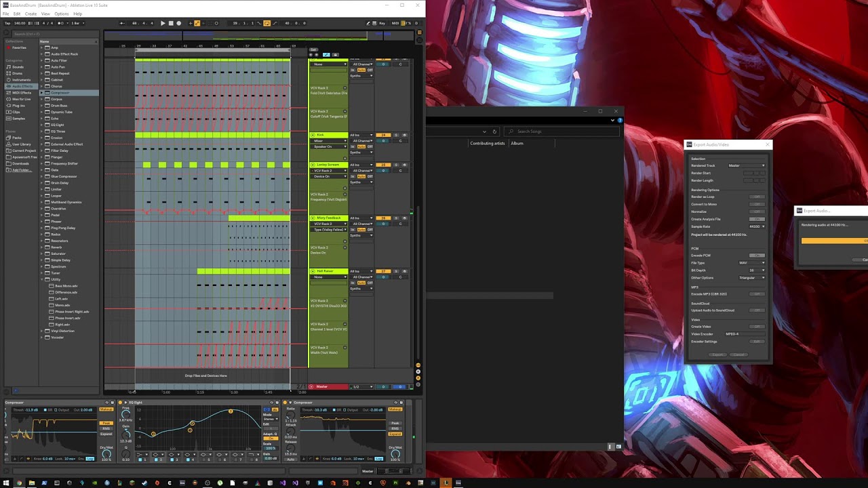
Task: Collapse the Utility device folder
Action: click(x=42, y=279)
